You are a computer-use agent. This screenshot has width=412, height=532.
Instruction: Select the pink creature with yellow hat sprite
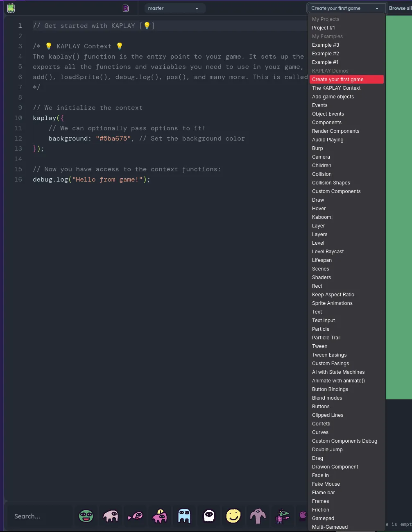click(160, 516)
